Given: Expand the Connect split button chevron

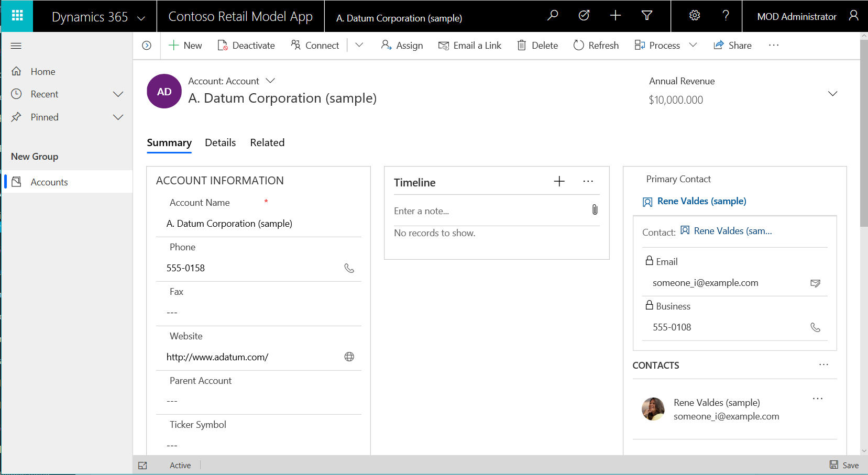Looking at the screenshot, I should point(359,45).
